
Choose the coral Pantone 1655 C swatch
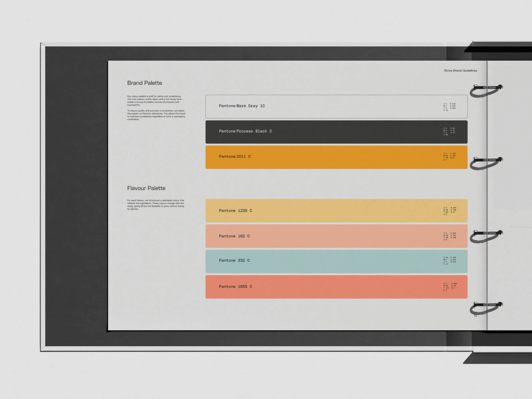[x=336, y=287]
